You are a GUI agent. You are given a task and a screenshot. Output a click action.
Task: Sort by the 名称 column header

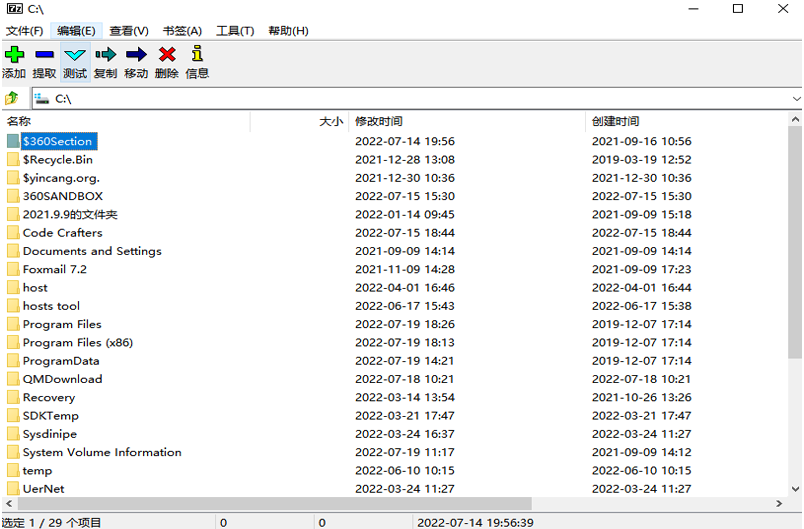pos(126,121)
